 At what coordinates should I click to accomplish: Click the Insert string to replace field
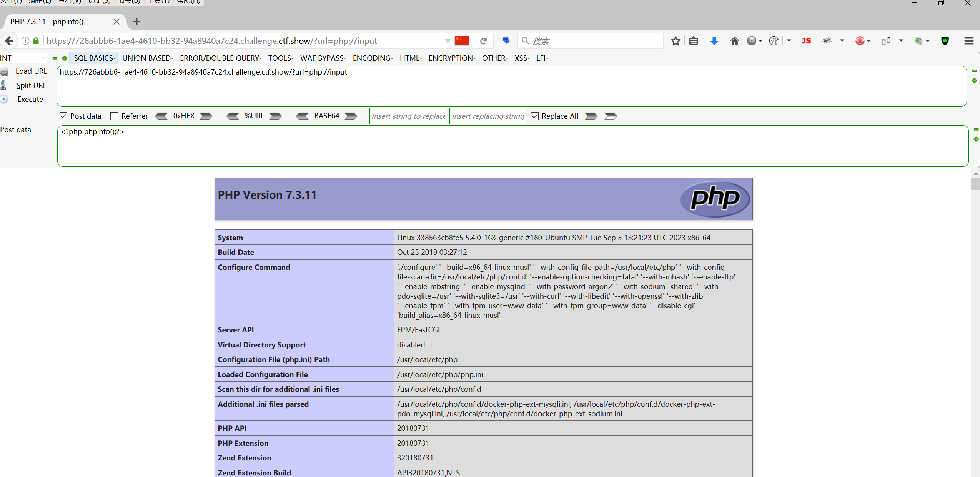pyautogui.click(x=408, y=116)
